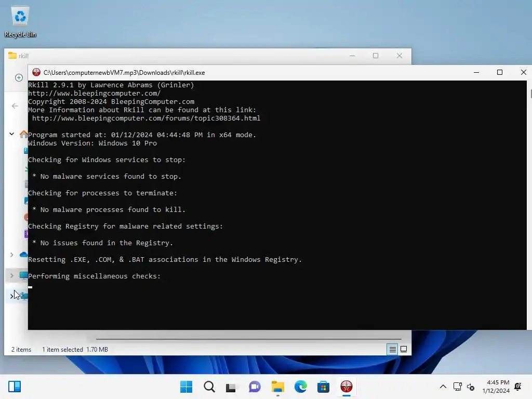Click 'Windows Version: Windows 10 Pro' line
This screenshot has width=532, height=399.
tap(92, 143)
